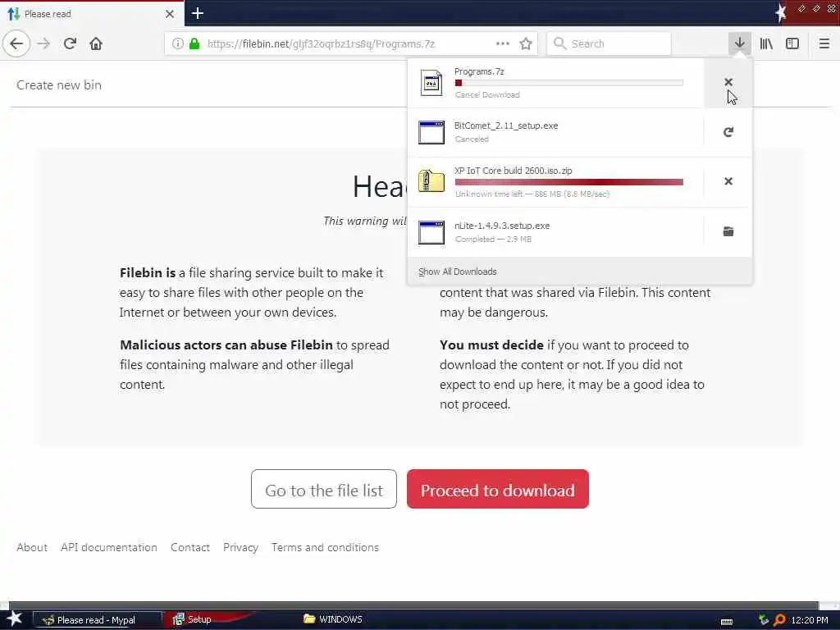Click the 'Programs.7z' download name

(x=479, y=71)
